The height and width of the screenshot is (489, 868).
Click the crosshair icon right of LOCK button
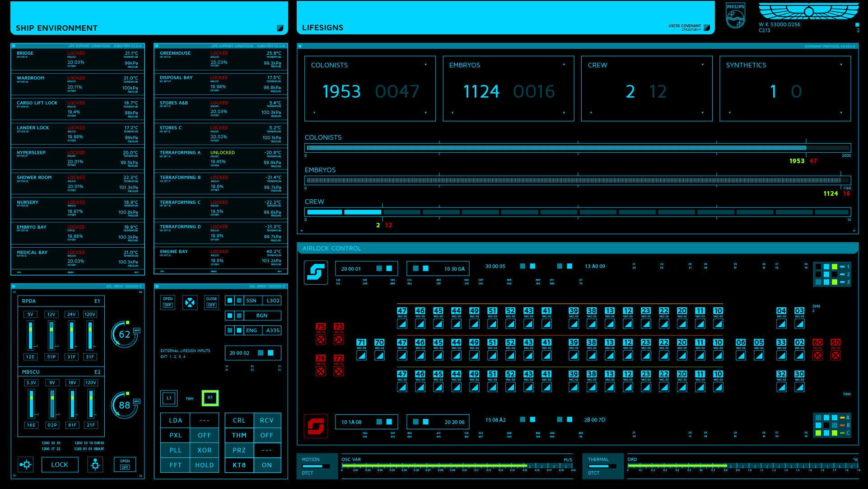click(95, 464)
